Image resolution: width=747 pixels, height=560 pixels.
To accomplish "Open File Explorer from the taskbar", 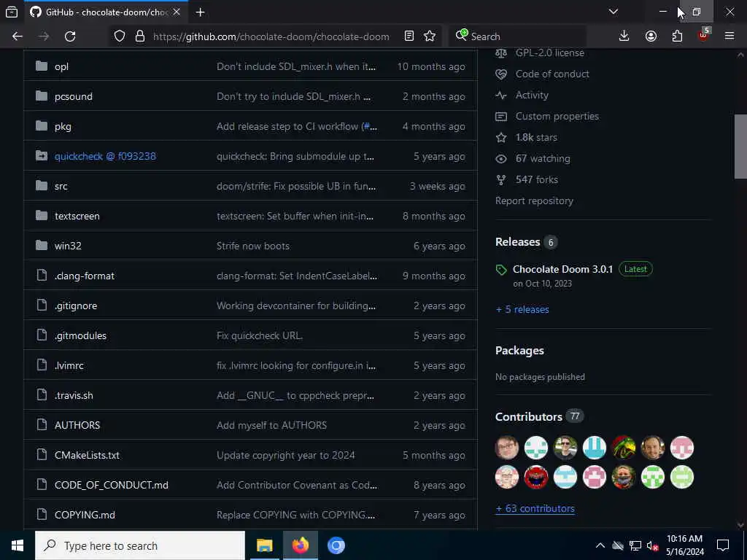I will pos(264,545).
